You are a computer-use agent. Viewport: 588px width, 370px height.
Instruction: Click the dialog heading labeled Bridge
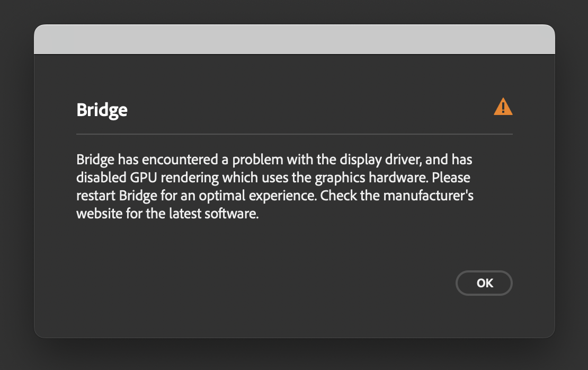pyautogui.click(x=102, y=110)
